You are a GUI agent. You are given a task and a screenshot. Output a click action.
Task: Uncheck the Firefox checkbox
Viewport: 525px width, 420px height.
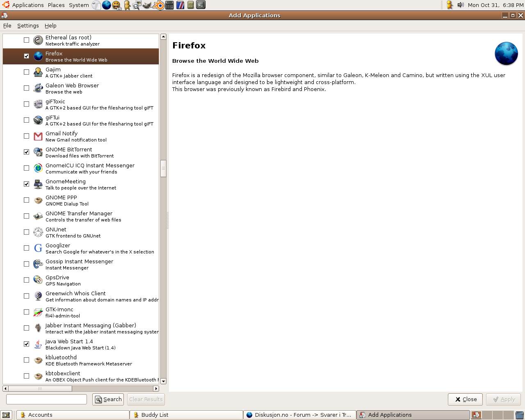click(x=27, y=56)
